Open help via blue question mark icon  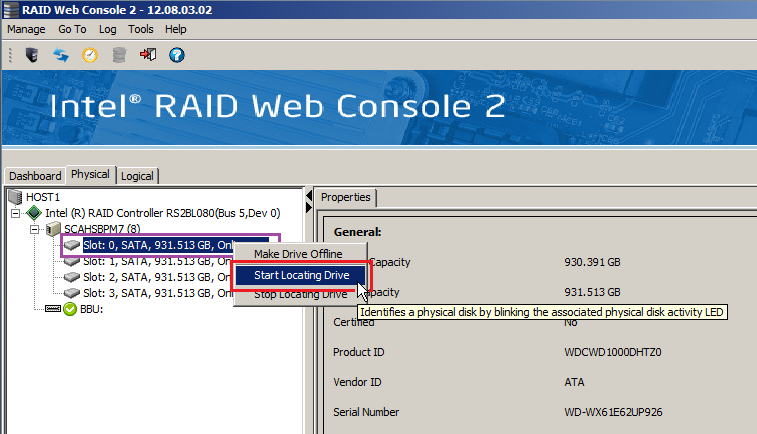tap(177, 55)
